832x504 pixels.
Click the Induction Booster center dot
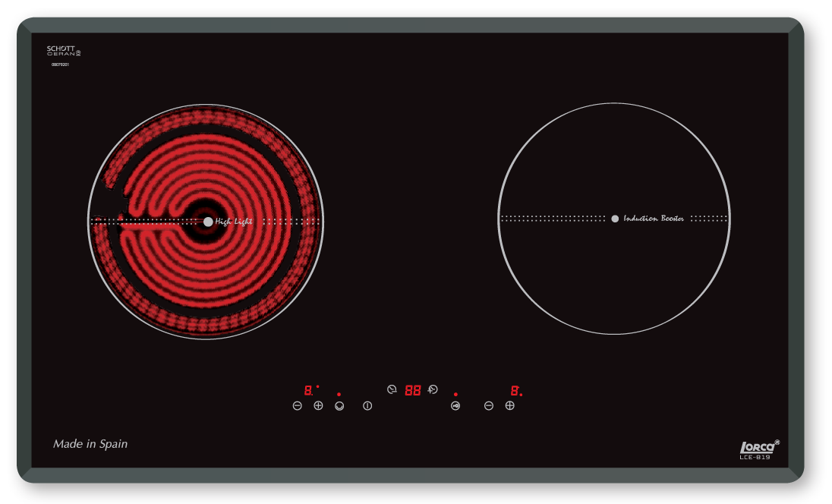click(x=615, y=219)
